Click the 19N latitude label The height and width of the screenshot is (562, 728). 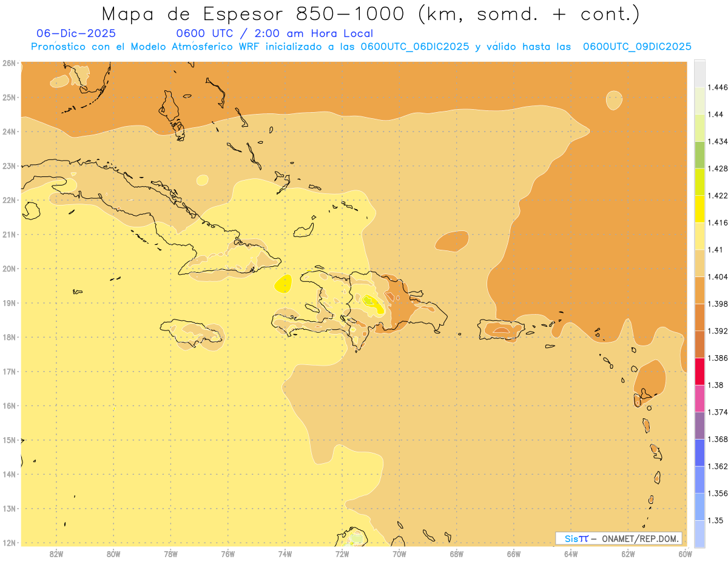pyautogui.click(x=8, y=303)
